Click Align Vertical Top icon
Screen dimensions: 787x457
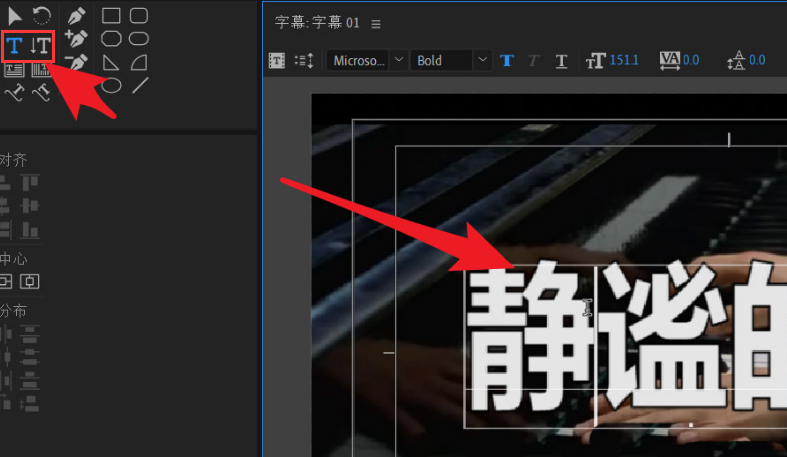coord(30,183)
